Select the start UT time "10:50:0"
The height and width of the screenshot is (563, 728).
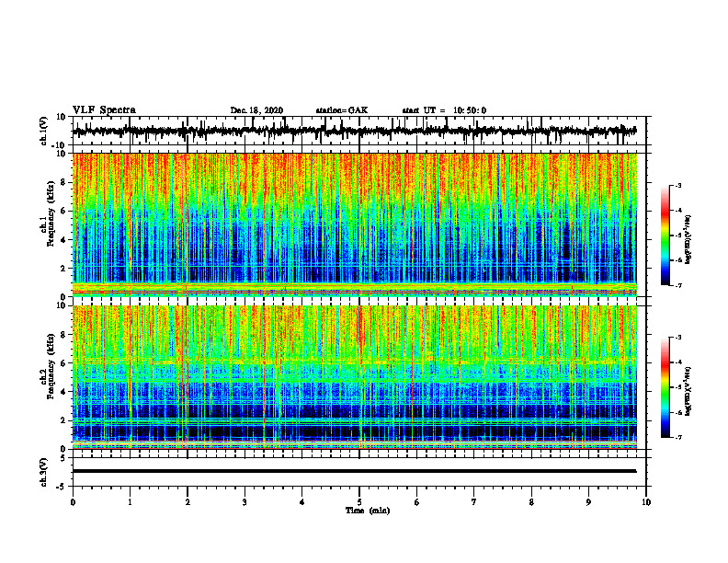coord(470,110)
